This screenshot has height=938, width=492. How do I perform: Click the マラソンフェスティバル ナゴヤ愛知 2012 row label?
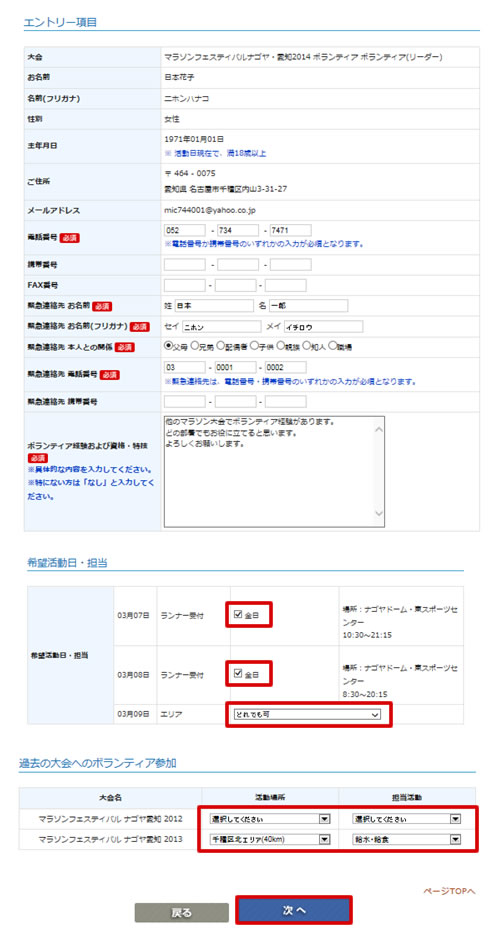point(110,819)
